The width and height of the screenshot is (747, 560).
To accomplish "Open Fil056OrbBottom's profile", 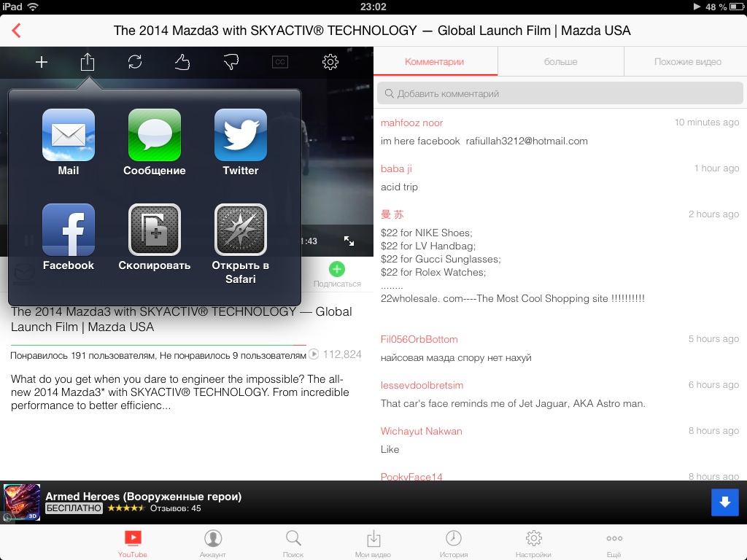I will pos(419,339).
